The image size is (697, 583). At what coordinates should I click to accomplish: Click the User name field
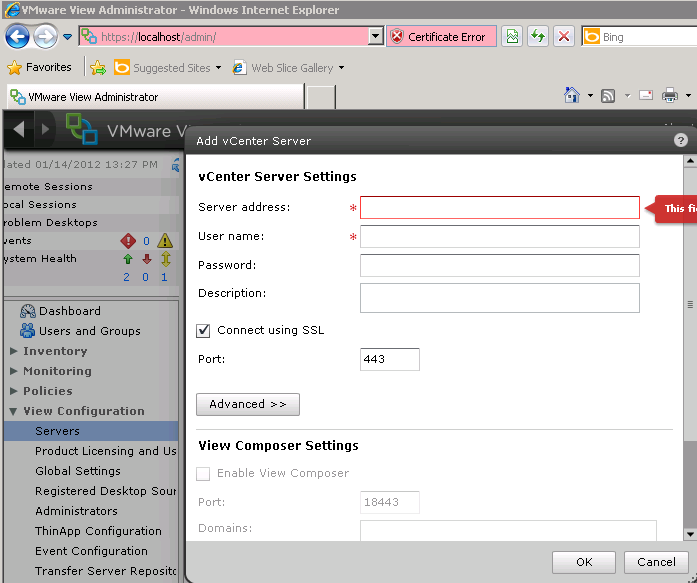(x=500, y=236)
